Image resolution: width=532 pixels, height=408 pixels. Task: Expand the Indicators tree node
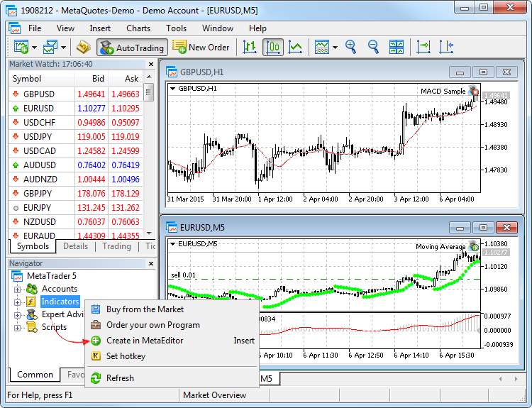coord(17,302)
